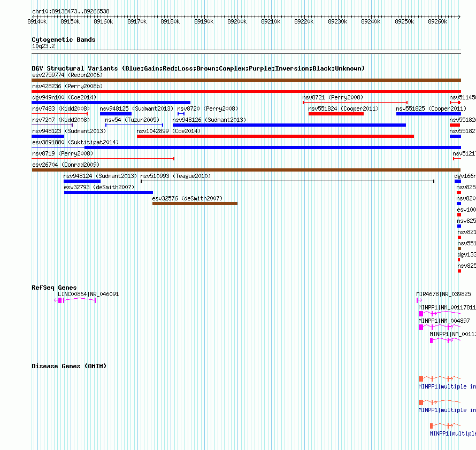Select the nsv54 (Tuzun2005) blue variant line
Screen dimensions: 476x450
(134, 125)
